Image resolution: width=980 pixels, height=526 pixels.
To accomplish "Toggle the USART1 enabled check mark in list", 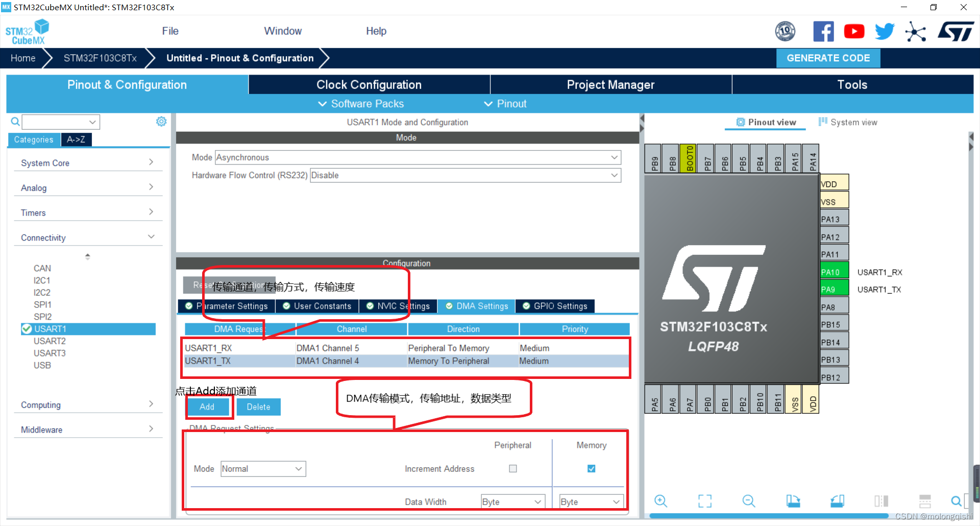I will pyautogui.click(x=27, y=329).
